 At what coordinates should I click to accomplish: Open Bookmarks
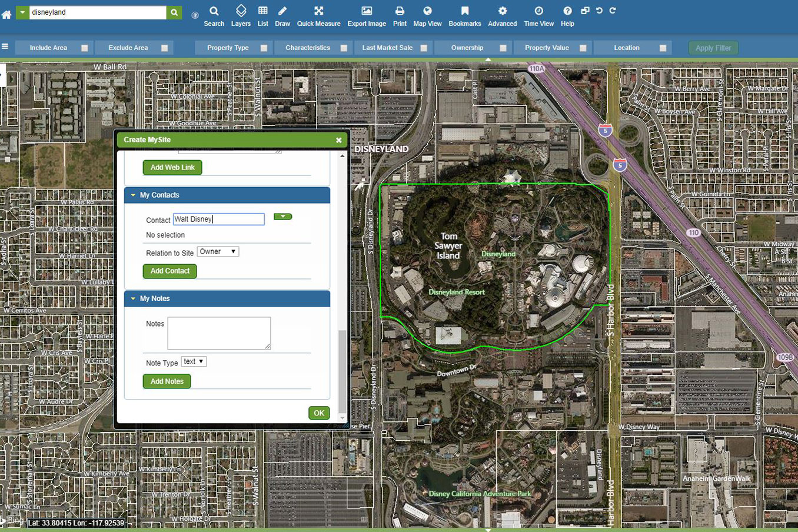(x=465, y=16)
